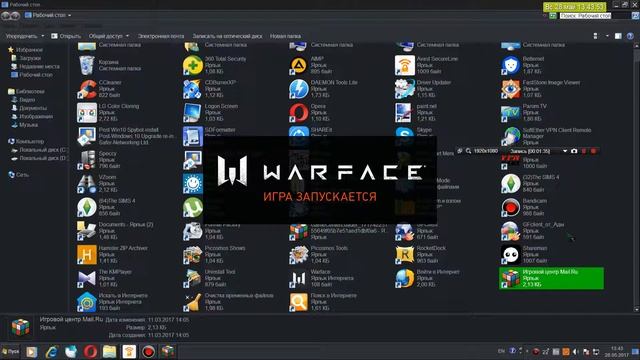Click the volume speaker tray icon
The width and height of the screenshot is (640, 360).
(576, 351)
